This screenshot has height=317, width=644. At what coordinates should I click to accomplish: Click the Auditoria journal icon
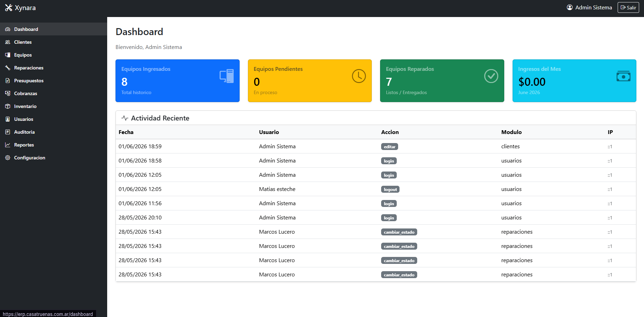tap(8, 132)
